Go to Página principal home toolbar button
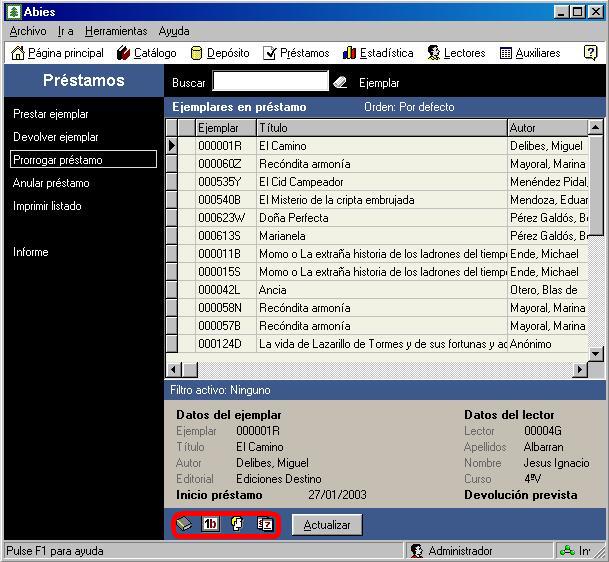609x562 pixels. pos(58,53)
